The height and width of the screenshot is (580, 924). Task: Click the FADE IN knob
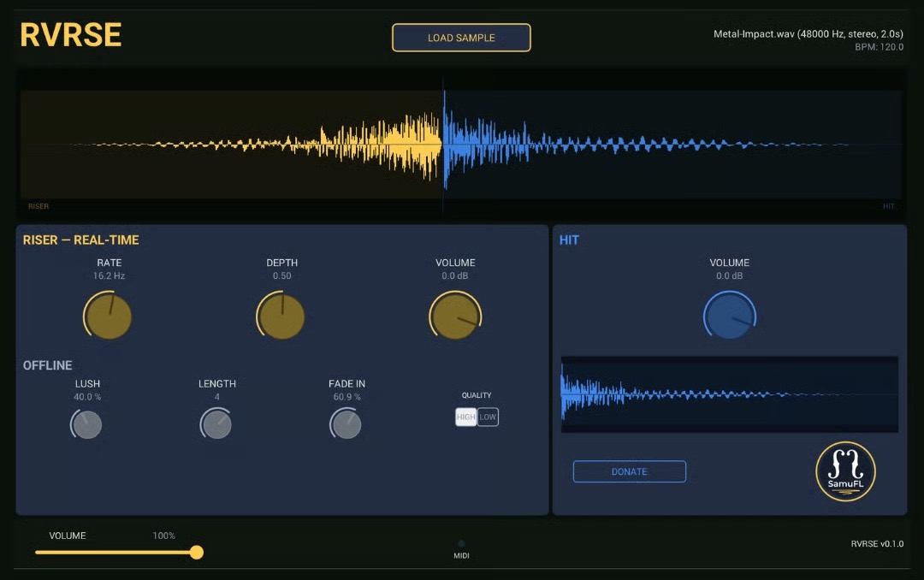tap(346, 424)
